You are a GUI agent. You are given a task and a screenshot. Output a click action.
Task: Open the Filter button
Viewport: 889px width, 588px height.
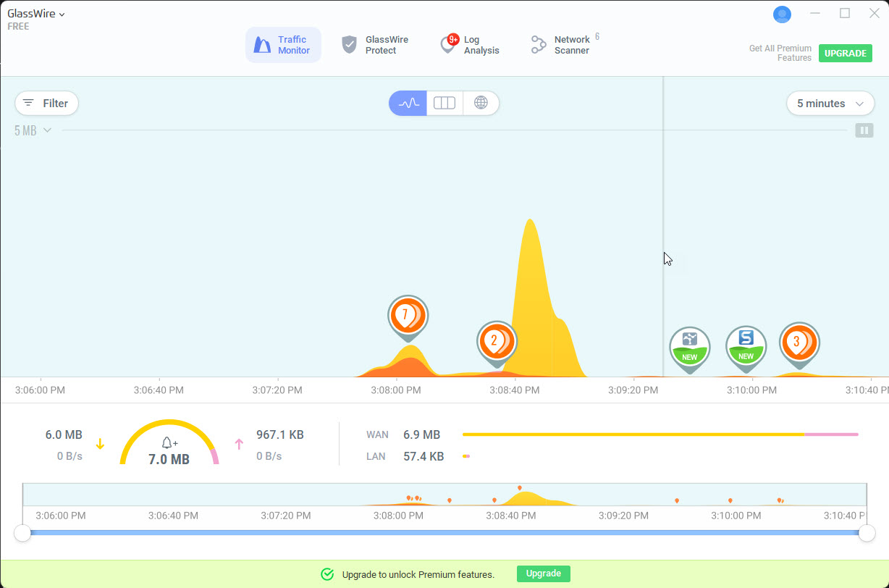[x=46, y=104]
